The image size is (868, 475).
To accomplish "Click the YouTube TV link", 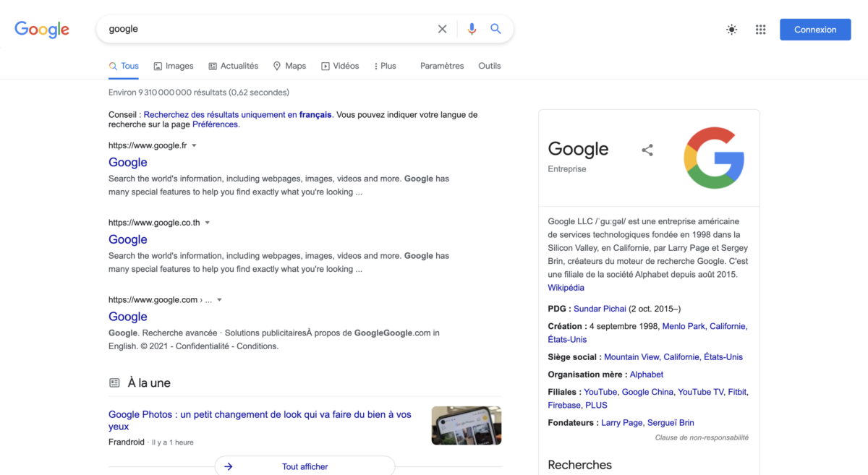I will click(x=701, y=392).
